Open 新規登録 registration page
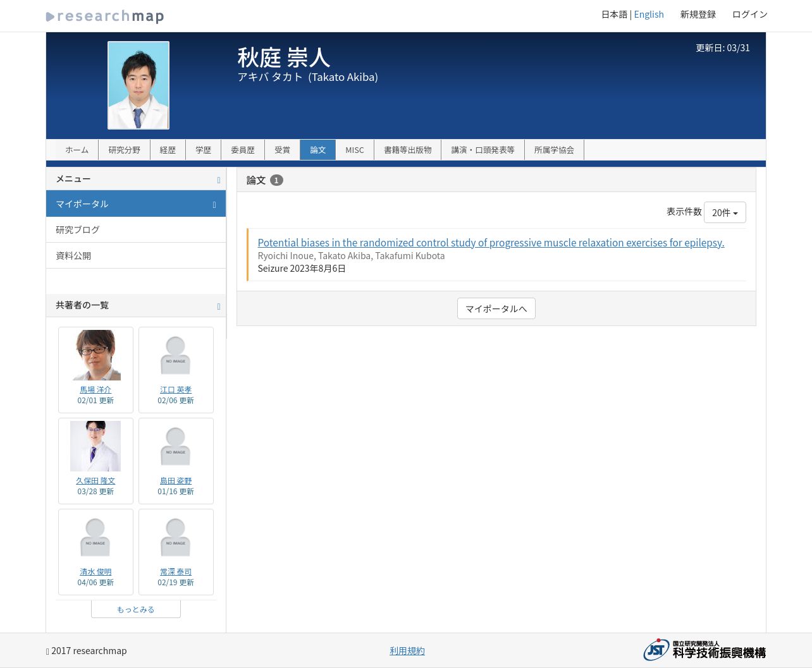 coord(698,14)
